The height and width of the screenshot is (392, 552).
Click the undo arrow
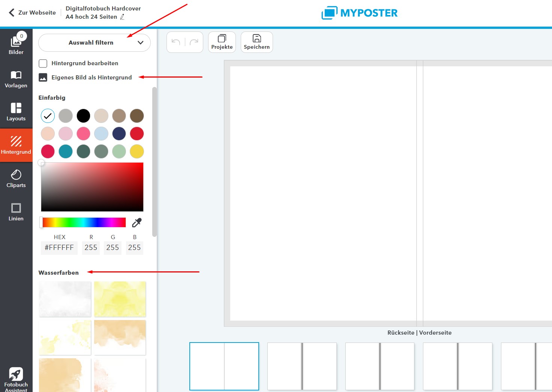[176, 42]
